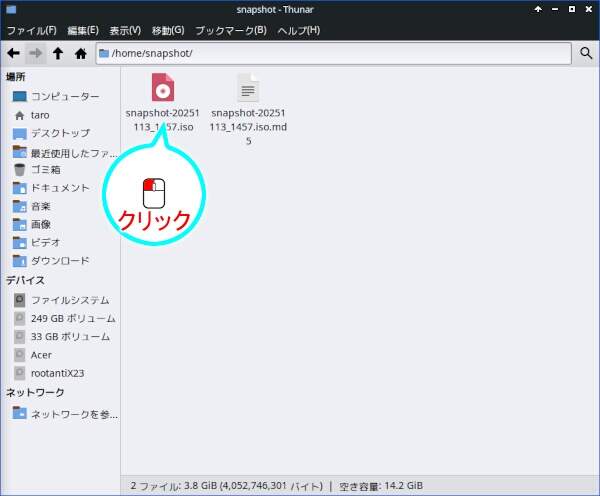Click the Downloads folder icon in sidebar
This screenshot has height=496, width=600.
[x=20, y=261]
